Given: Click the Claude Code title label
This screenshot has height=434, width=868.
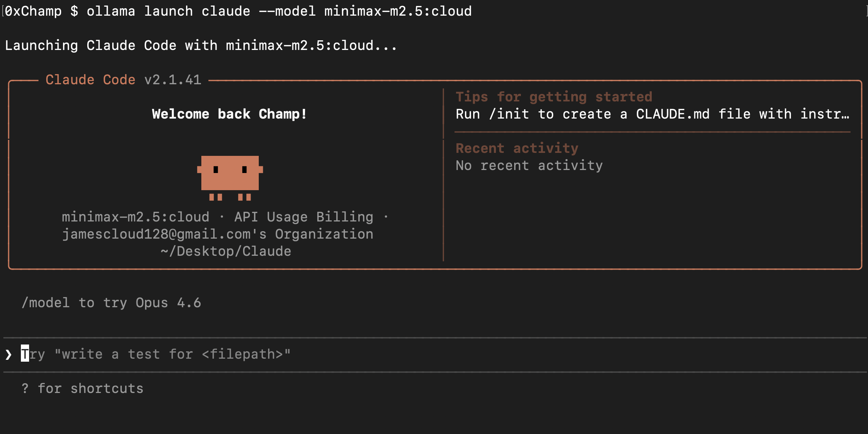Looking at the screenshot, I should [90, 80].
